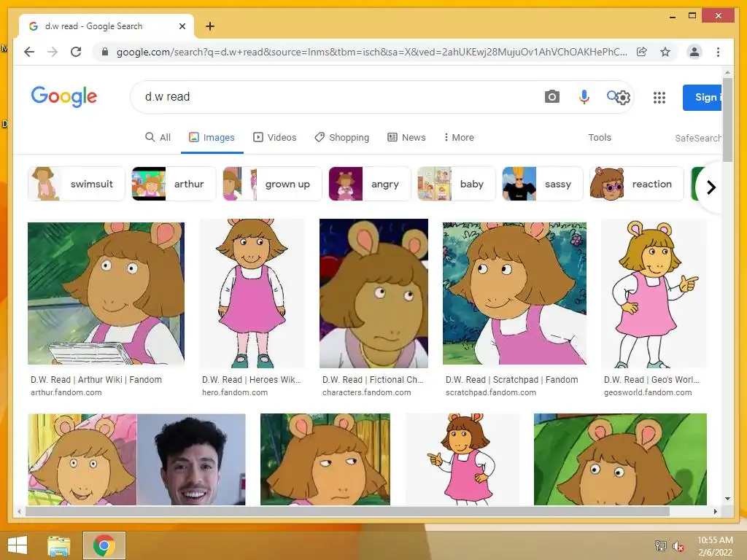This screenshot has height=560, width=747.
Task: Select the 'angry' suggestion chip
Action: (370, 184)
